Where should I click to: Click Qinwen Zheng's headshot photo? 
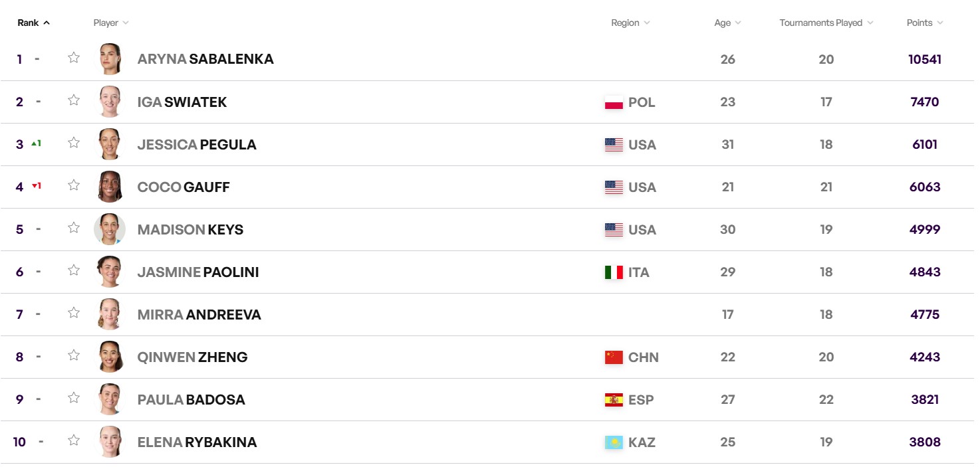pyautogui.click(x=110, y=357)
